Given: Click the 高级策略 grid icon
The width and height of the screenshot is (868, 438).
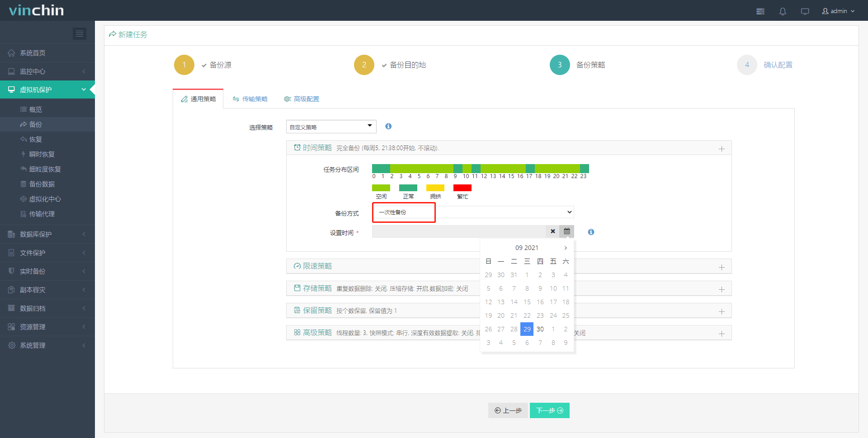Looking at the screenshot, I should click(297, 332).
